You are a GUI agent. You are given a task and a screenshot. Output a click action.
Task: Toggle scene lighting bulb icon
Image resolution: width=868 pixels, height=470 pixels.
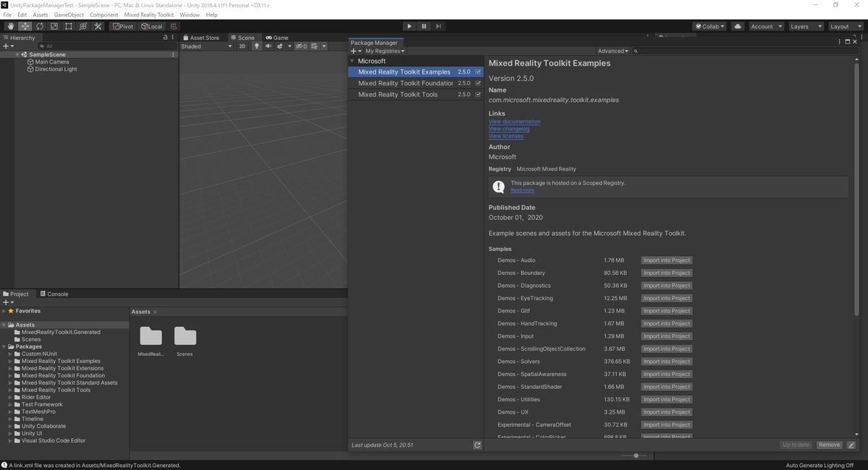pyautogui.click(x=256, y=46)
